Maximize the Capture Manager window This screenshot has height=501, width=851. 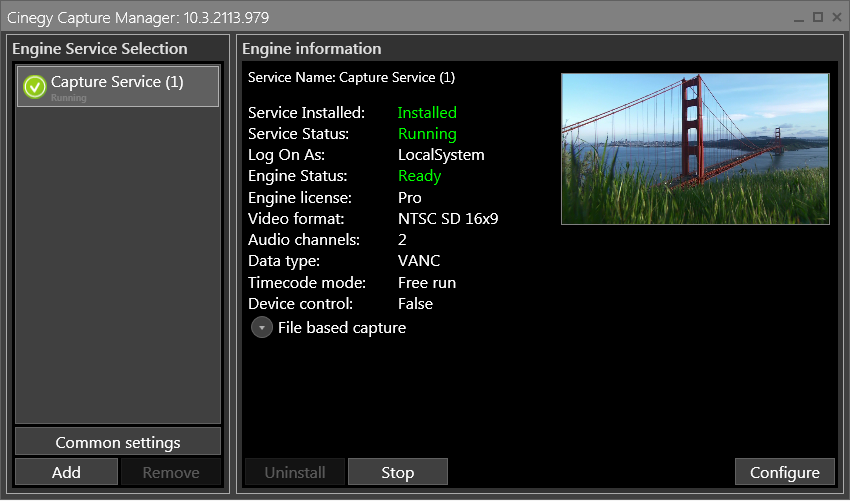point(818,17)
